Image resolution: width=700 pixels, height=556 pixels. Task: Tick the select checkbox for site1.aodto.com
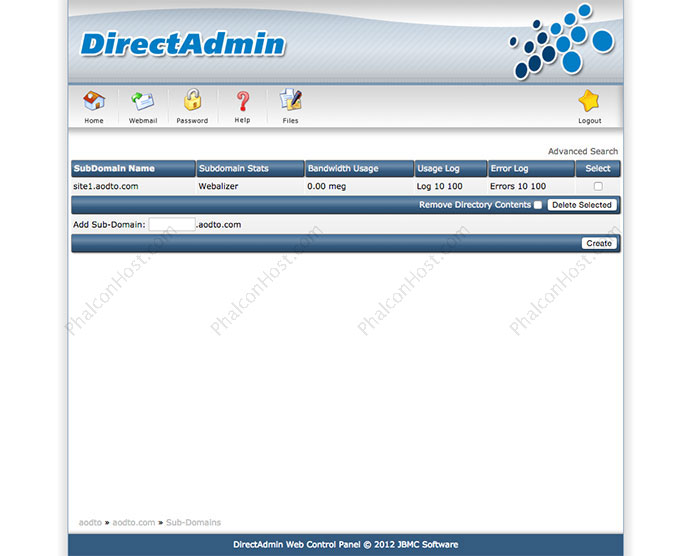point(598,186)
